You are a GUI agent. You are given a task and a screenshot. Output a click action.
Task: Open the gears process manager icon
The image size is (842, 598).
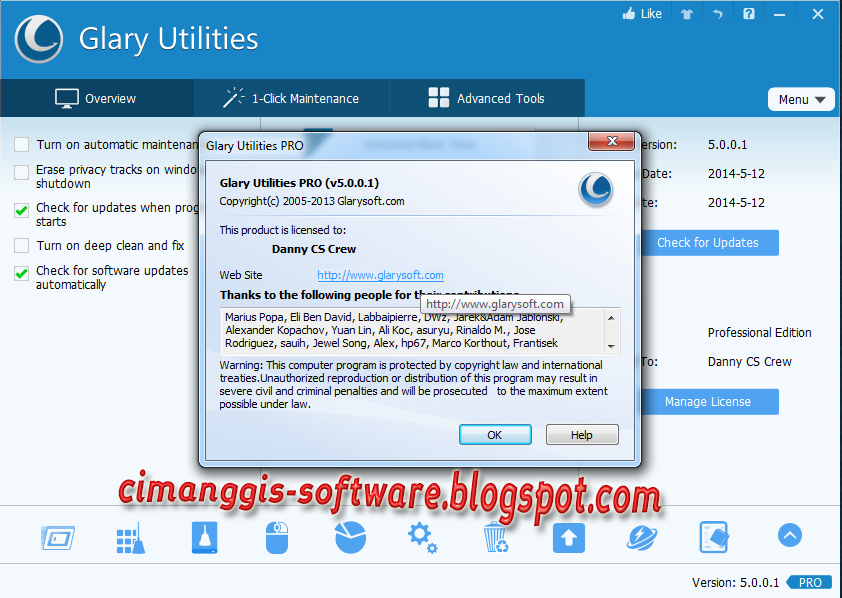(x=423, y=538)
